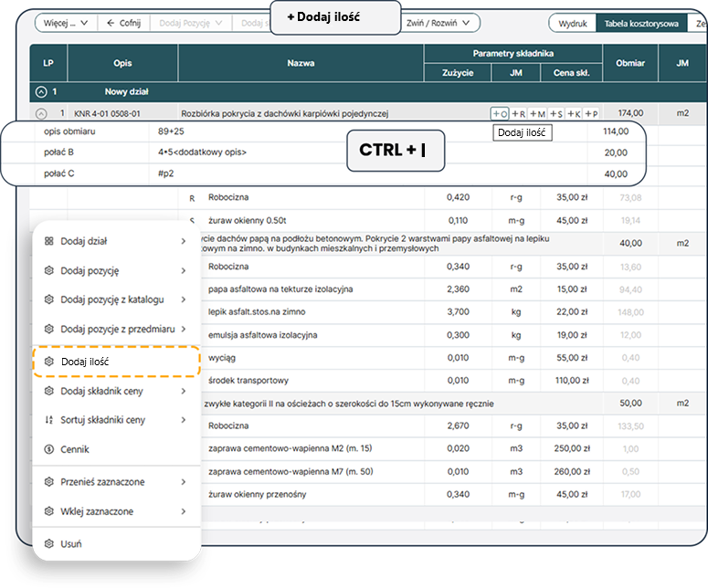Image resolution: width=708 pixels, height=588 pixels.
Task: Click the +K icon in the position row
Action: [574, 114]
